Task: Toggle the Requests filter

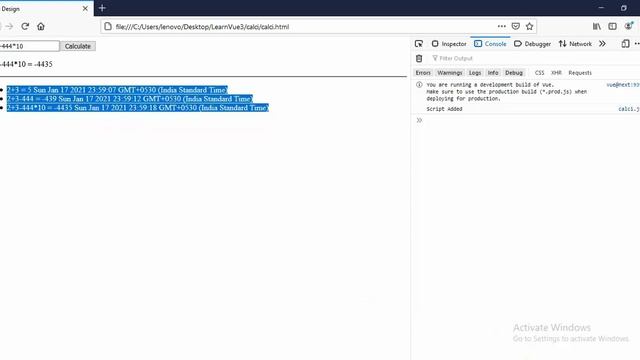Action: (x=580, y=73)
